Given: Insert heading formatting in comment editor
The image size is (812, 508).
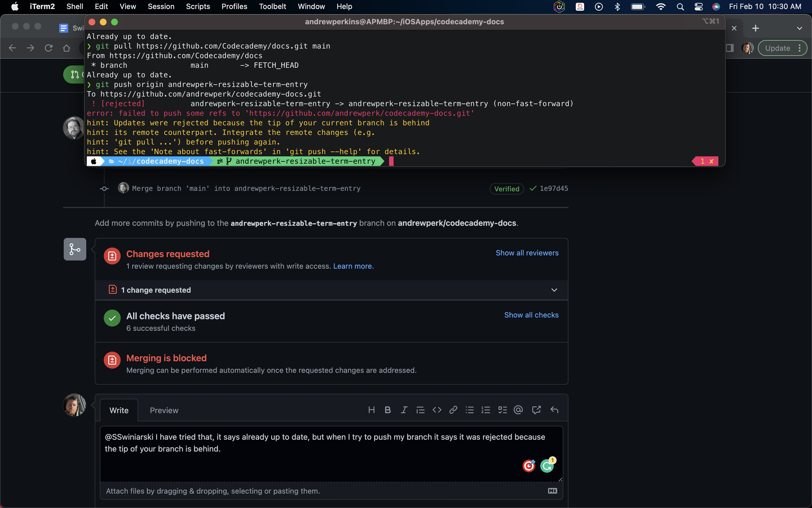Looking at the screenshot, I should (371, 410).
